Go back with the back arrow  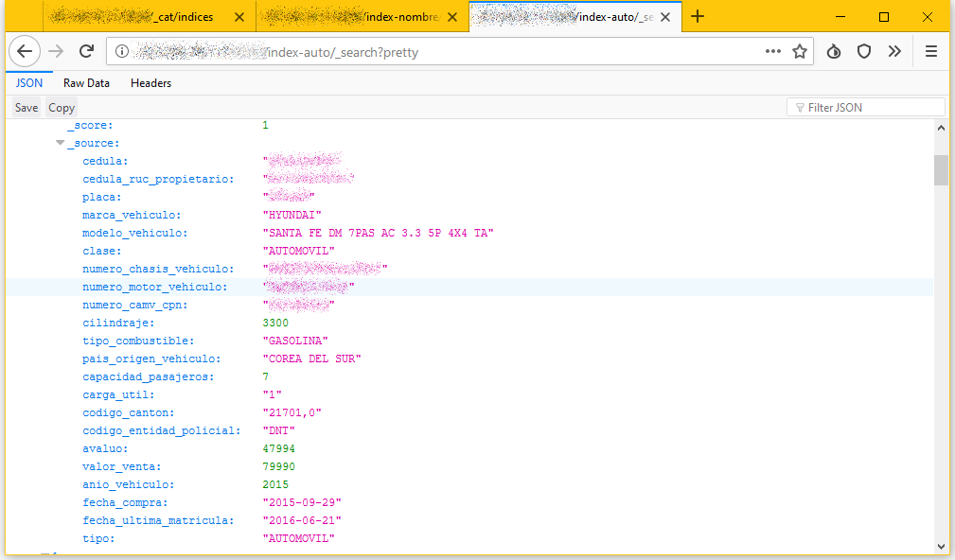[25, 52]
